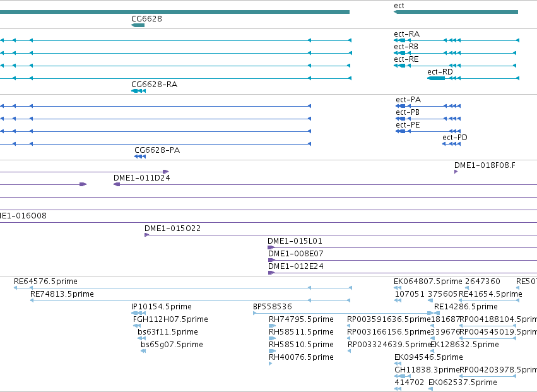
Task: Open the bs63f11.5prime EST label
Action: tap(168, 332)
